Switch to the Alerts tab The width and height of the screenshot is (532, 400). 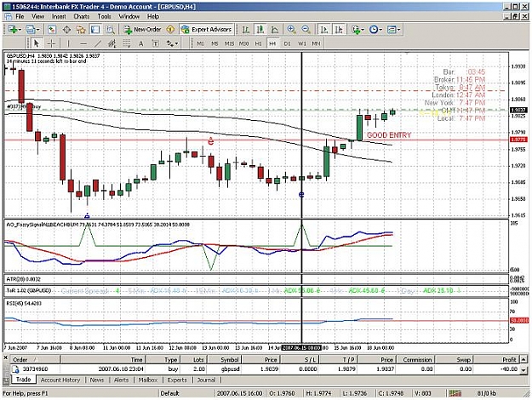pos(121,380)
